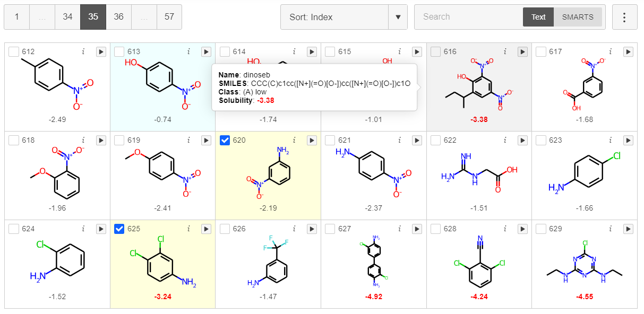Go to page 36

(118, 17)
